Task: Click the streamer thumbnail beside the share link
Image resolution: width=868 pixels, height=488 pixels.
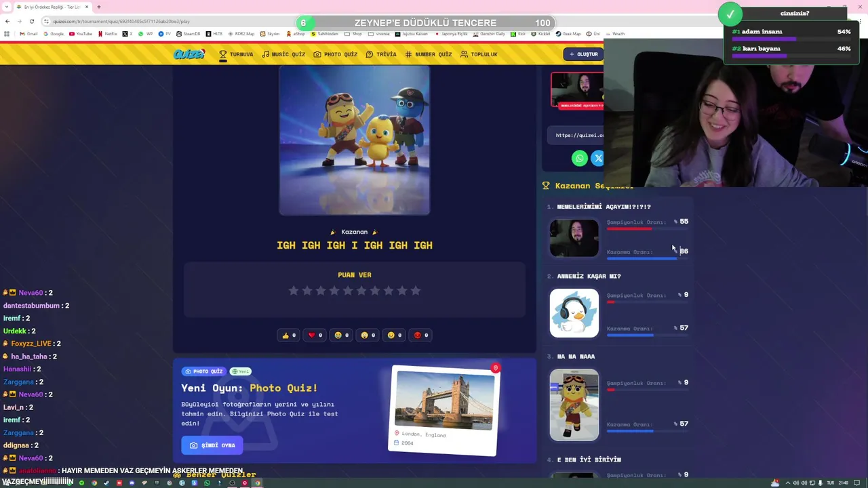Action: 577,90
